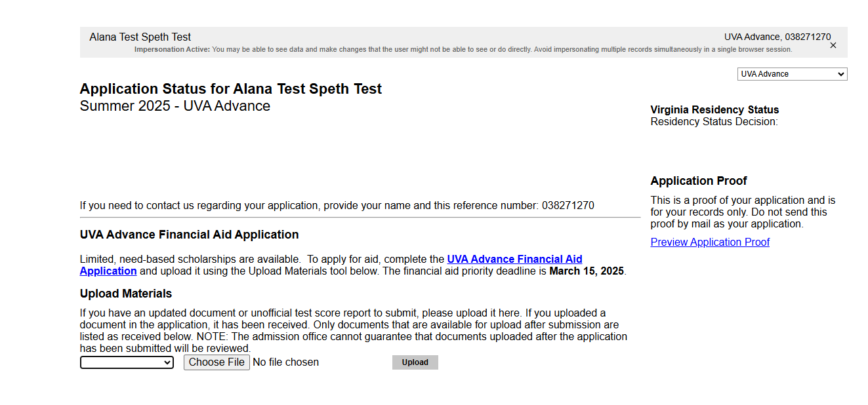Click the Choose File button

click(217, 362)
